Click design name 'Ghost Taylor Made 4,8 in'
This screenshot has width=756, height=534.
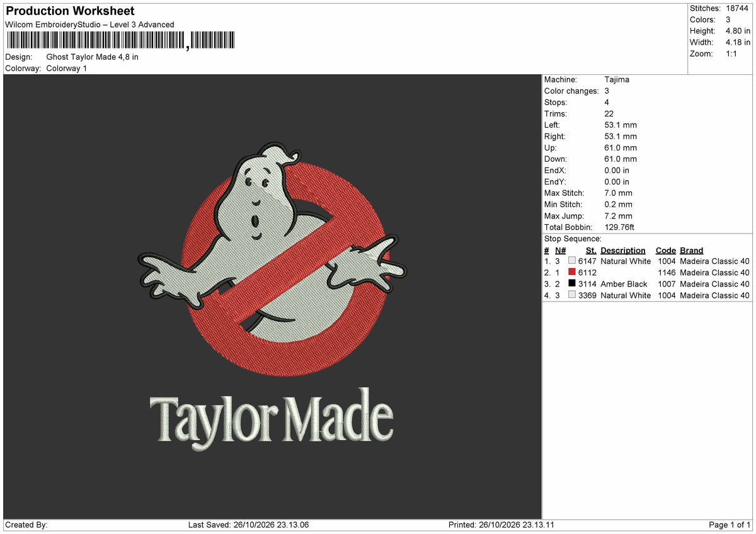[93, 57]
